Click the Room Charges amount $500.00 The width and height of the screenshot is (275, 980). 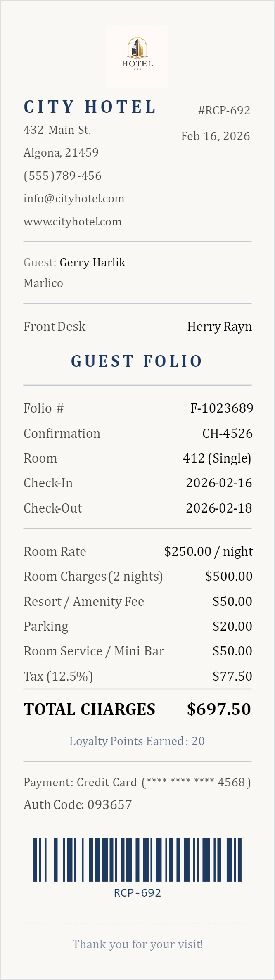tap(229, 577)
